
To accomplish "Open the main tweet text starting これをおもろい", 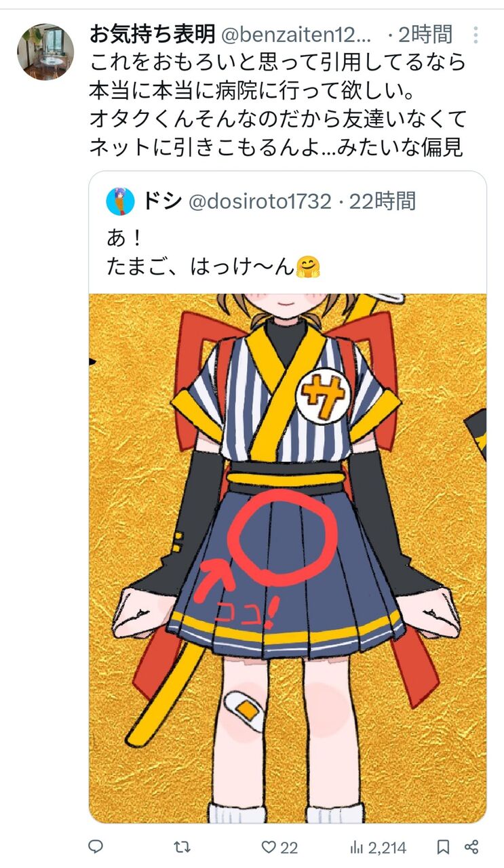I will (x=278, y=105).
